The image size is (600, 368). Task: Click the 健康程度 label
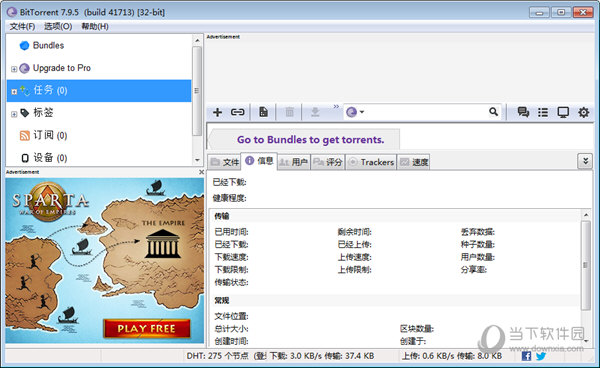230,198
